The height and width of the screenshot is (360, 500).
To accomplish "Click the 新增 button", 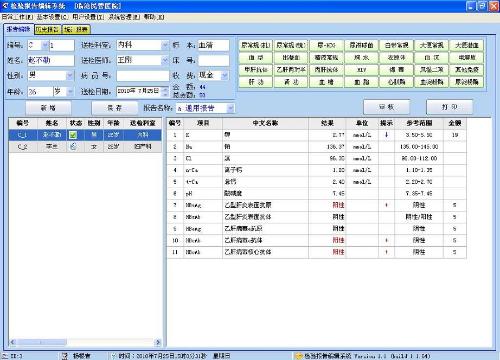I will 48,108.
